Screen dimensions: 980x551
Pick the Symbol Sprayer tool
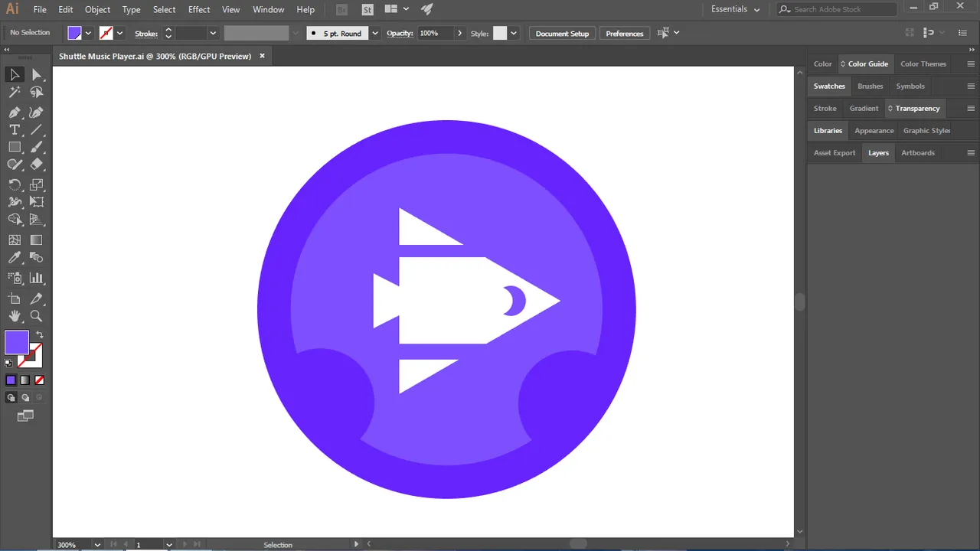click(15, 278)
